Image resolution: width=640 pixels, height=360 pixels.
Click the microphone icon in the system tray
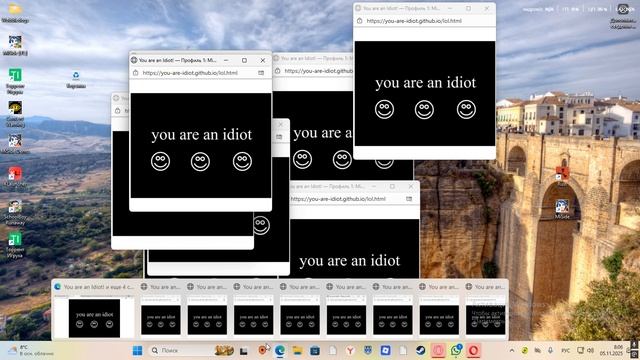coord(551,351)
